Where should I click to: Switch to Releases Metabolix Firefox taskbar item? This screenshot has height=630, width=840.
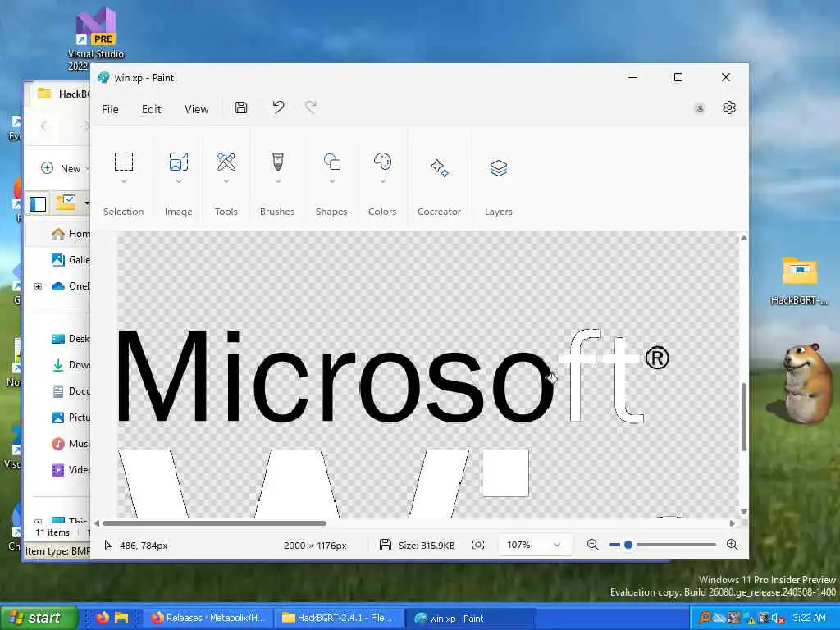pos(208,618)
